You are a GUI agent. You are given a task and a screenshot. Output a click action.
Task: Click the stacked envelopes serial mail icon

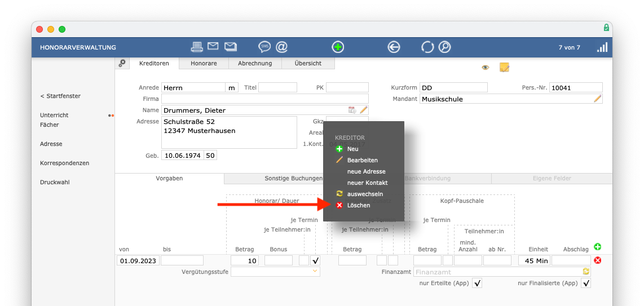[231, 47]
